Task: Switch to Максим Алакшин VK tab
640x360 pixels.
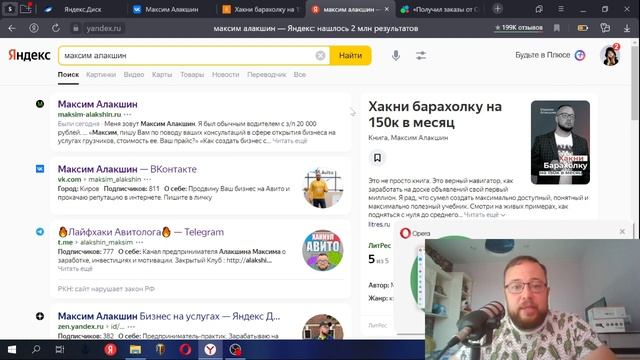Action: pyautogui.click(x=171, y=9)
